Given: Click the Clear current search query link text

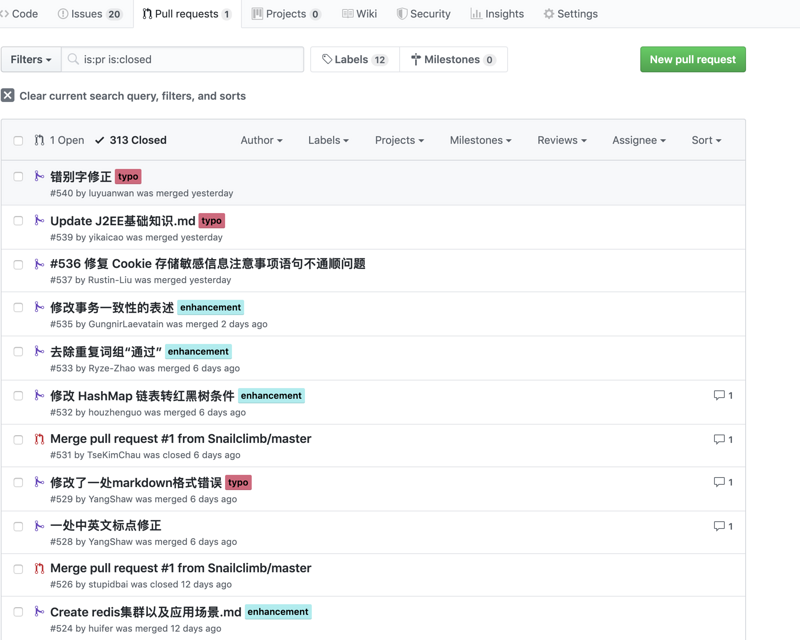Looking at the screenshot, I should click(133, 96).
